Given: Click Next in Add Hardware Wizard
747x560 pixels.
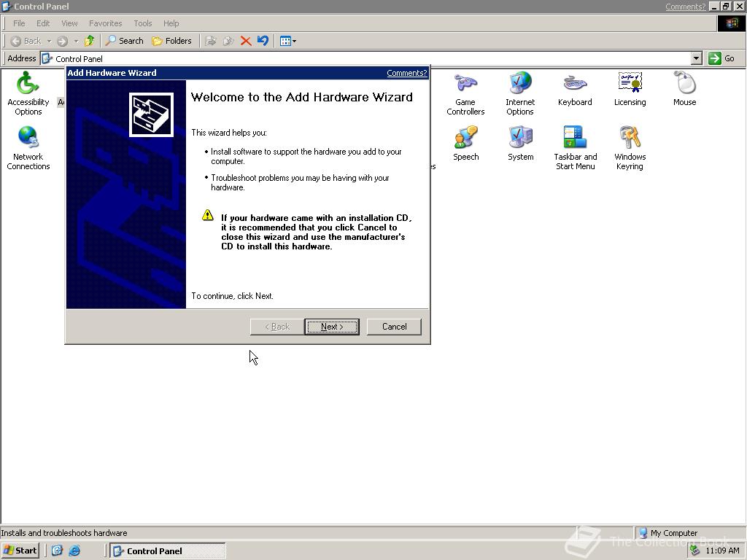Looking at the screenshot, I should [332, 327].
